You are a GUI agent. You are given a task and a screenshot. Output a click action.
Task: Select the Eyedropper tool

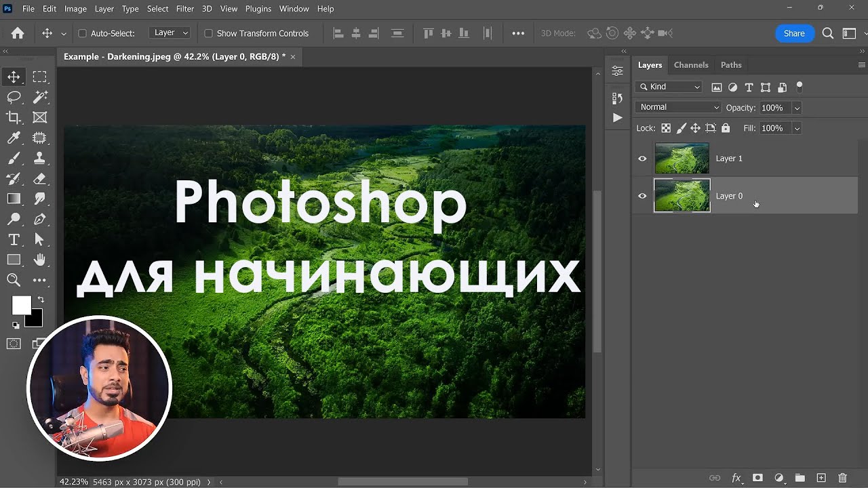tap(14, 138)
